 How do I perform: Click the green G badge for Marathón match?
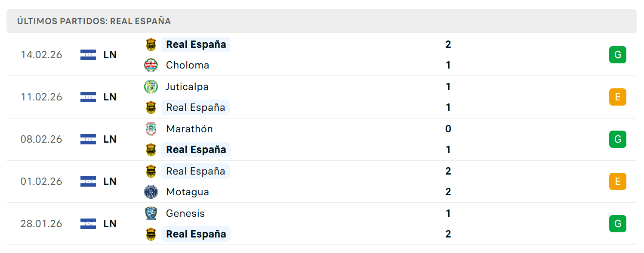click(x=618, y=139)
